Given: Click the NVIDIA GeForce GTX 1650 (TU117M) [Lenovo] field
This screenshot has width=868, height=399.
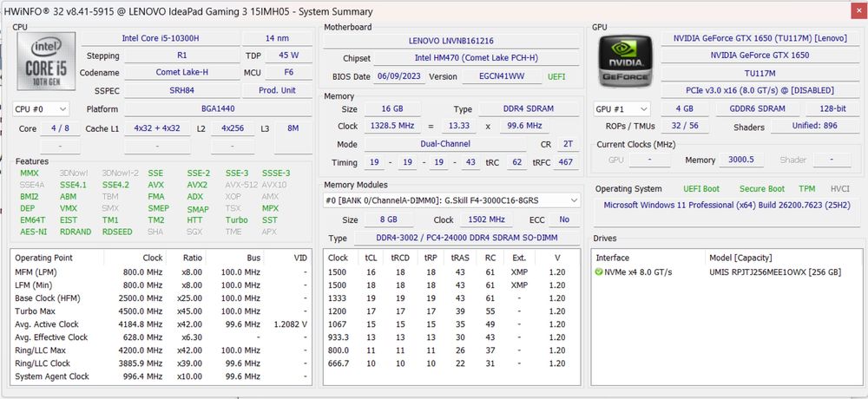Looking at the screenshot, I should coord(759,38).
